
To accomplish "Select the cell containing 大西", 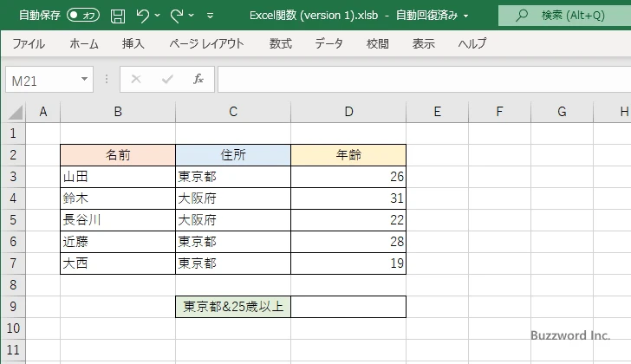I will [x=118, y=263].
